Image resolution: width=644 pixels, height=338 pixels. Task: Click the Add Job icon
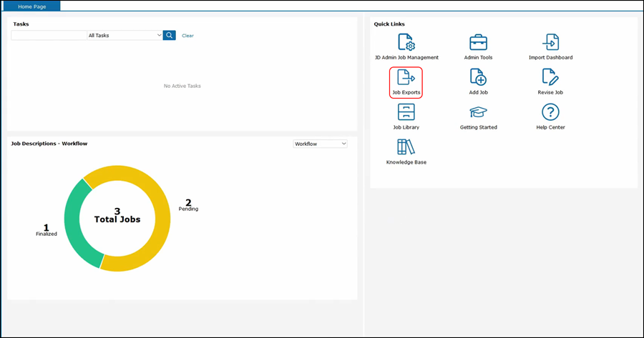tap(478, 77)
